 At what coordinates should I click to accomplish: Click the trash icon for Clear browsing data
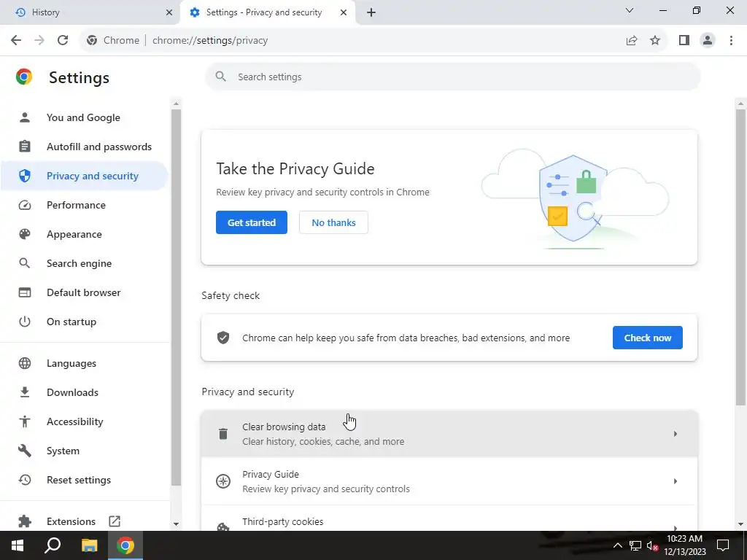pos(223,434)
